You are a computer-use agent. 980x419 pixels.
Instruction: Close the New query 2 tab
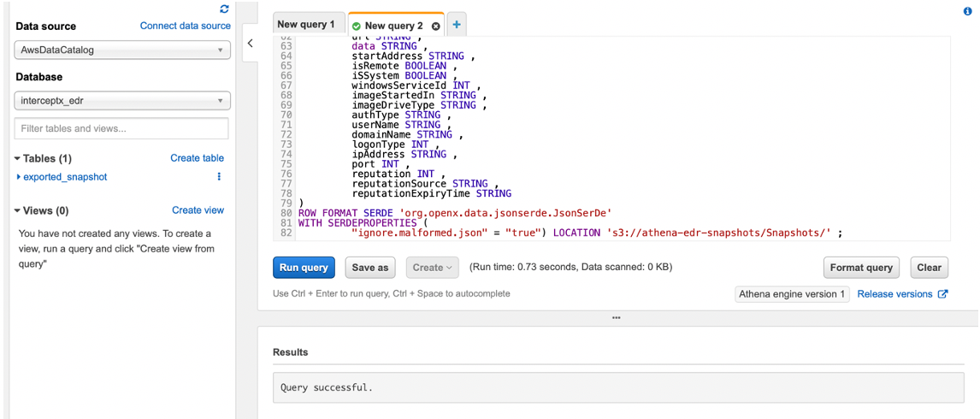tap(435, 27)
